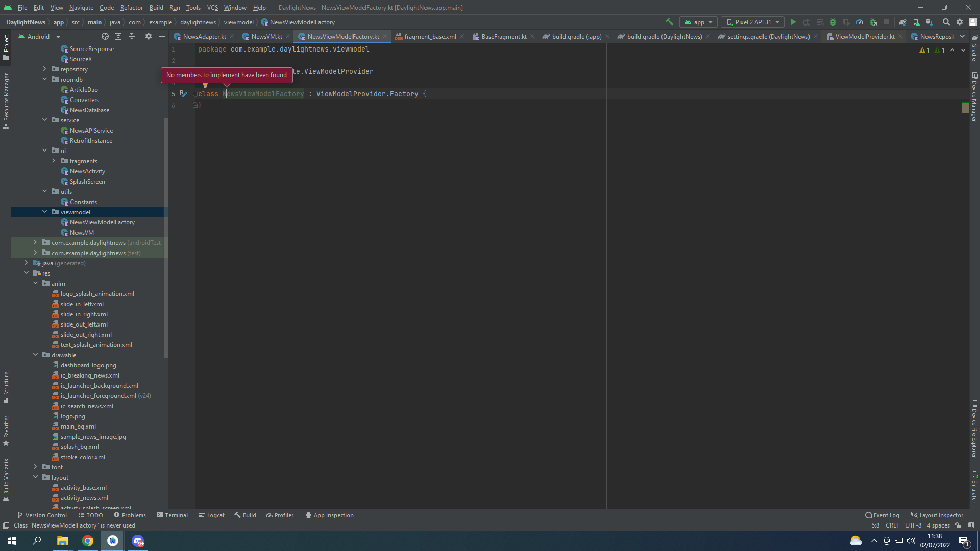The width and height of the screenshot is (980, 551).
Task: Toggle the Structure tool window button
Action: click(x=6, y=387)
